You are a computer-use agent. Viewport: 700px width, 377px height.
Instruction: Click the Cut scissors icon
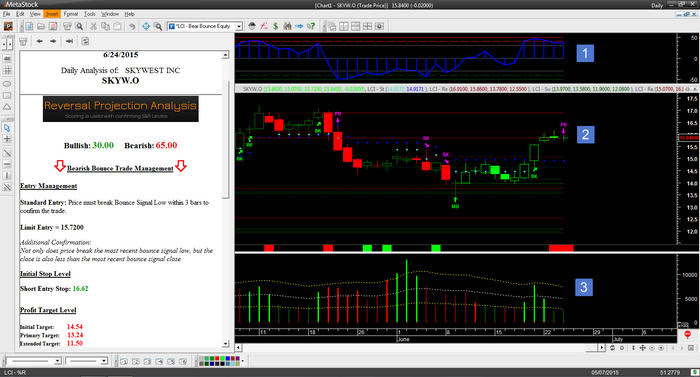[x=93, y=26]
